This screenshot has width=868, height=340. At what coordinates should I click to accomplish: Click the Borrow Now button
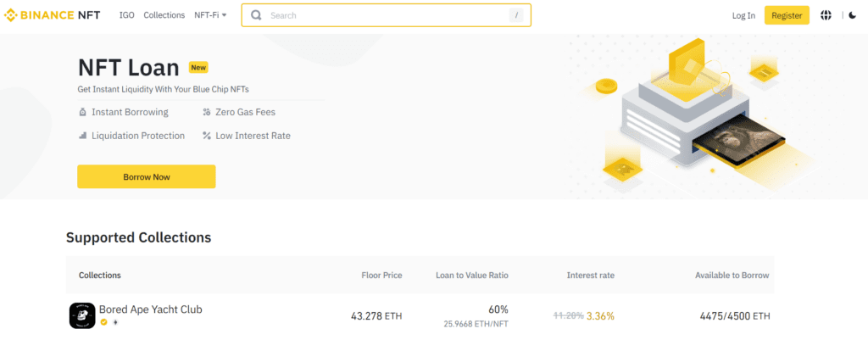[146, 176]
